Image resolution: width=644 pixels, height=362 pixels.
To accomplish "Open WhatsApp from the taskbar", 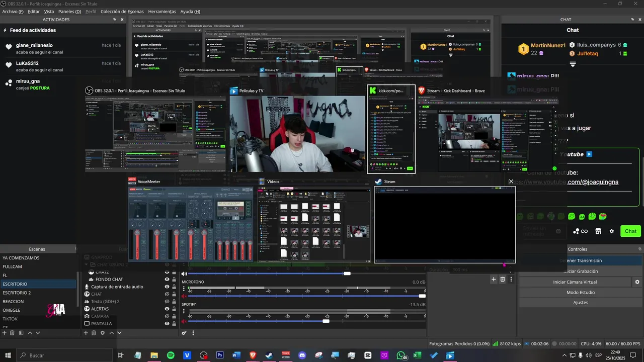I will tap(400, 355).
